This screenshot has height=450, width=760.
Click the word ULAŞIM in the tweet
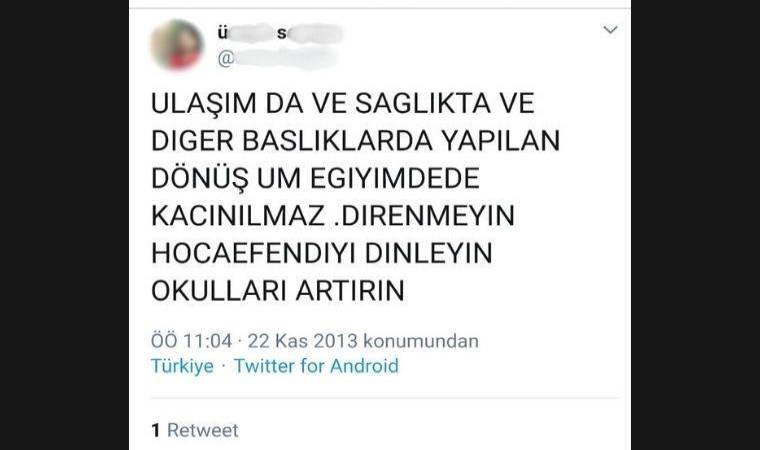[x=204, y=103]
